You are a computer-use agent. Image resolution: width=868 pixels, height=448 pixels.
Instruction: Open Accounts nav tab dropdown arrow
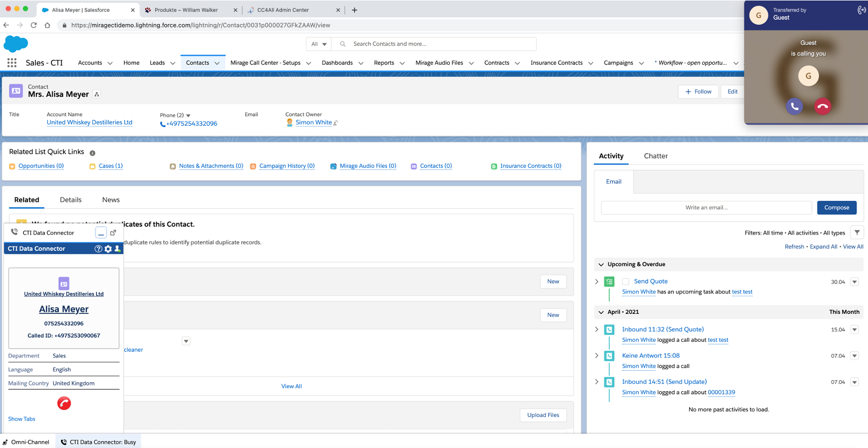pyautogui.click(x=110, y=63)
